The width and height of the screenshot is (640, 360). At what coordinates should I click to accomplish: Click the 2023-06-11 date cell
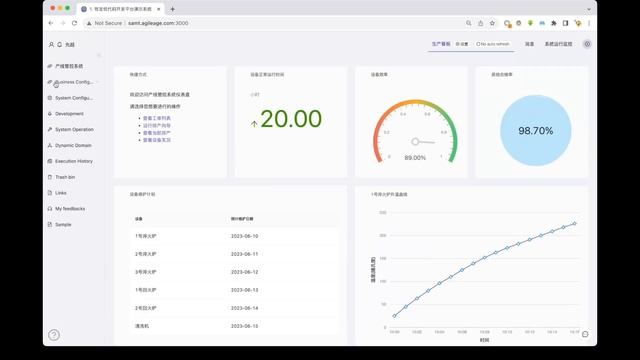click(244, 254)
